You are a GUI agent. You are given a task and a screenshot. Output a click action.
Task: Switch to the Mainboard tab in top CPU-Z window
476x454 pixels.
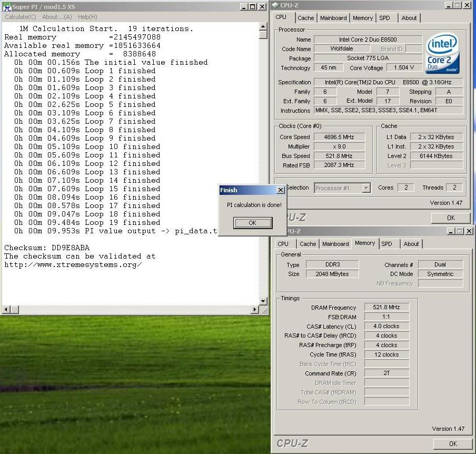pos(333,18)
